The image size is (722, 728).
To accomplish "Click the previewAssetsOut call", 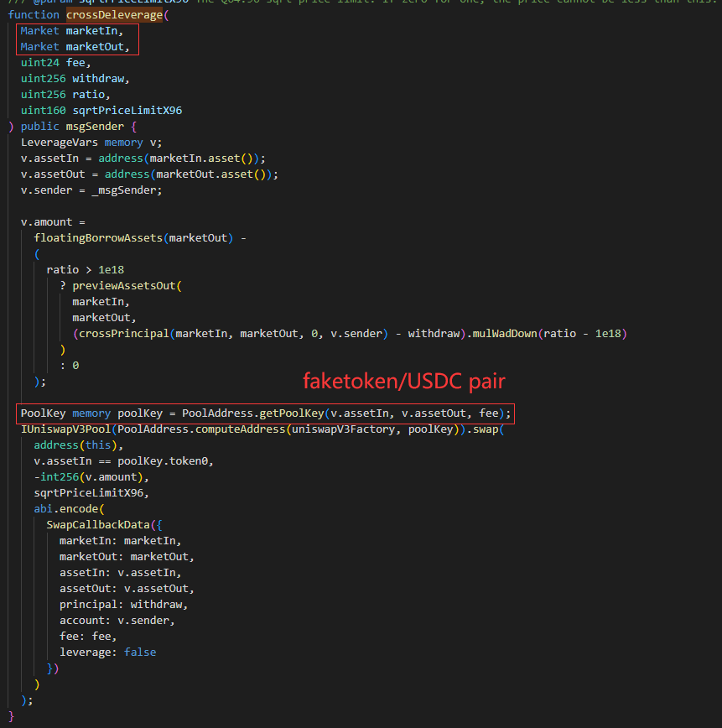I will pyautogui.click(x=126, y=286).
